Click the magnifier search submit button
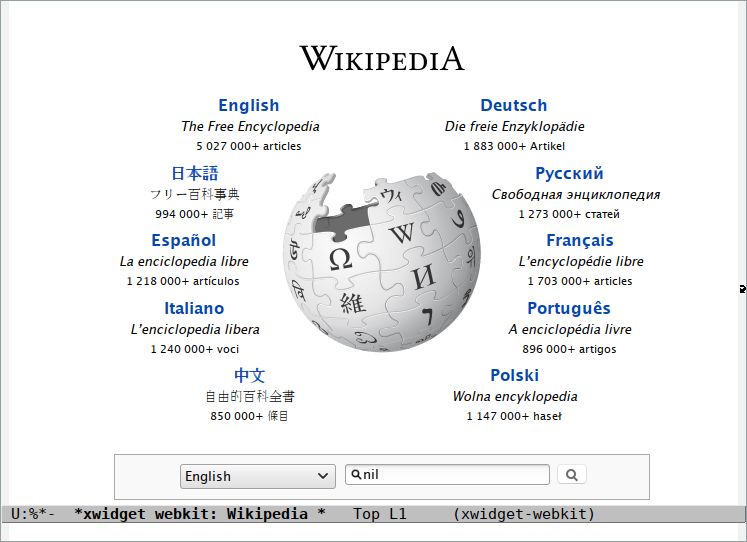747x542 pixels. [x=572, y=474]
